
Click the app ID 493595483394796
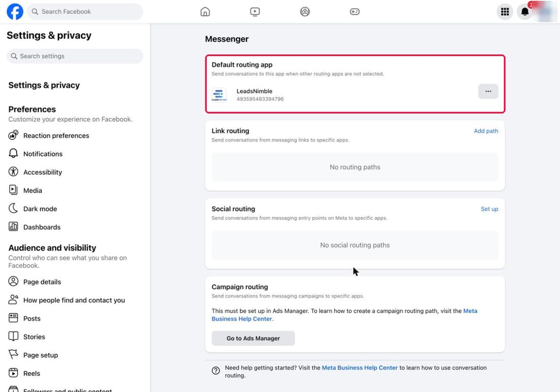pos(260,99)
